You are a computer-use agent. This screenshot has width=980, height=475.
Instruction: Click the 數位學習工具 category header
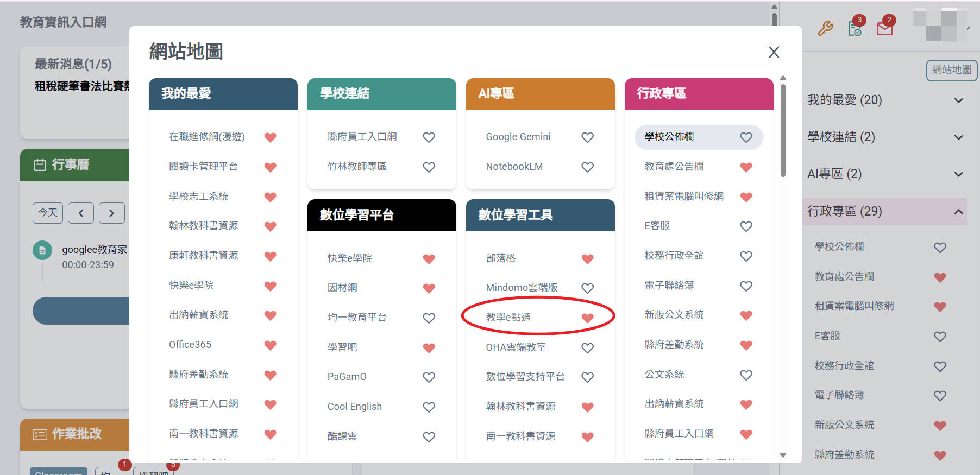click(541, 215)
